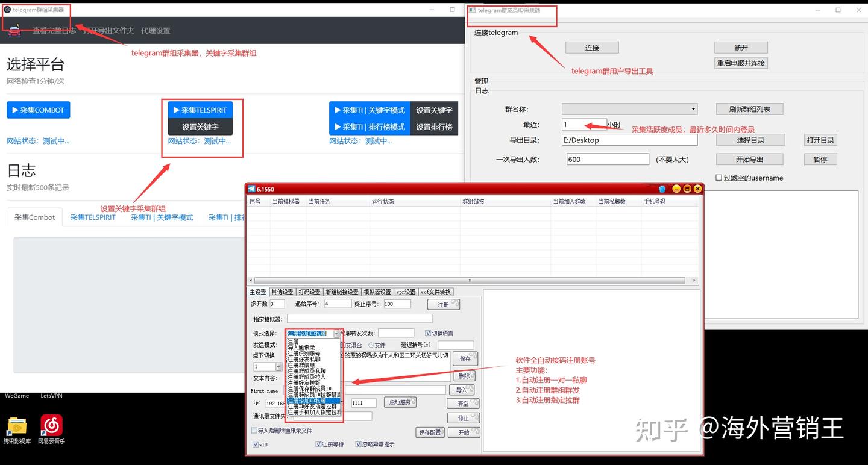
Task: Open the 点下切换 number dropdown
Action: [278, 367]
